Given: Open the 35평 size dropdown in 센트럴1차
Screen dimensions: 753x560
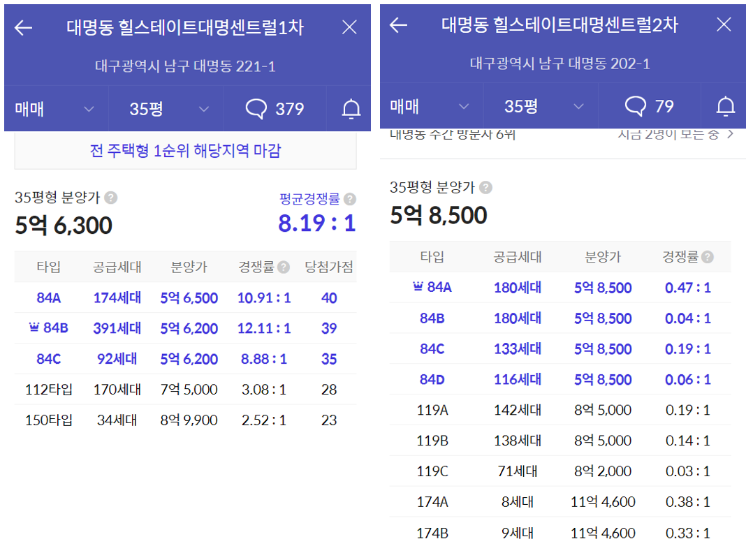Looking at the screenshot, I should (166, 109).
